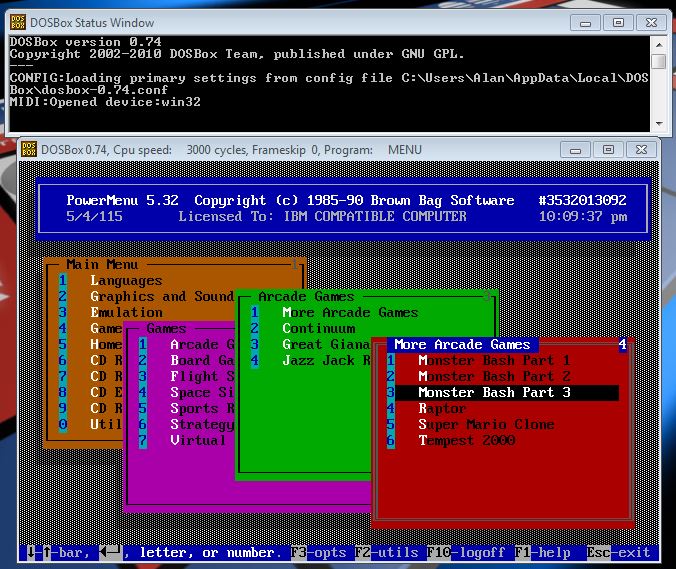676x569 pixels.
Task: Choose Continuum in Arcade Games menu
Action: click(x=319, y=328)
